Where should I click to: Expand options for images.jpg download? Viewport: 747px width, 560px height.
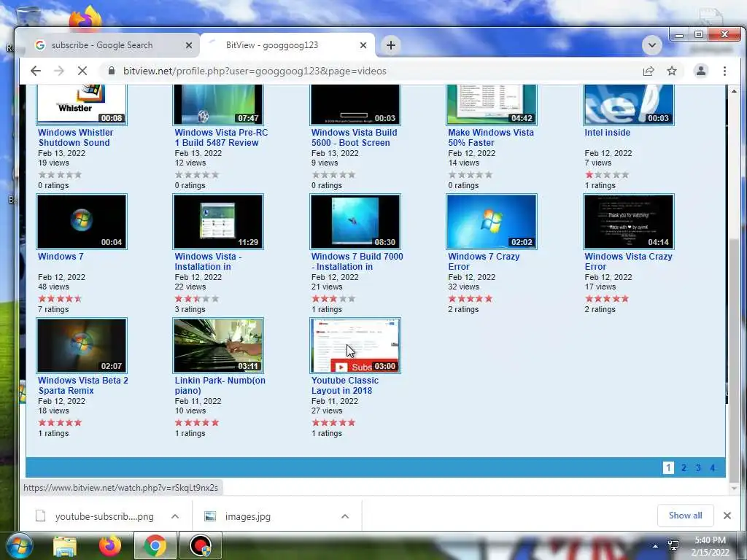tap(345, 516)
